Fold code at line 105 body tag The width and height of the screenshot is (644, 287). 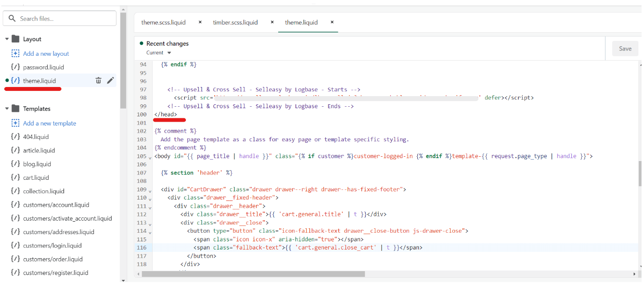[x=150, y=157]
